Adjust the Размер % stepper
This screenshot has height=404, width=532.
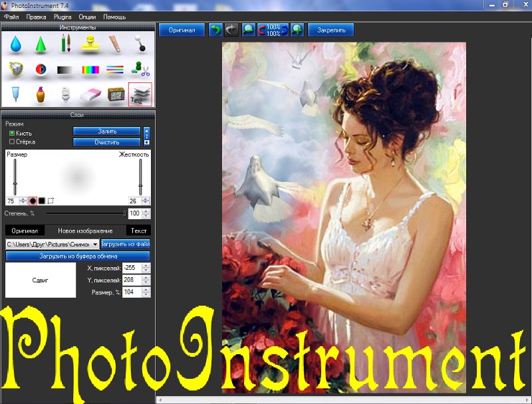point(146,292)
